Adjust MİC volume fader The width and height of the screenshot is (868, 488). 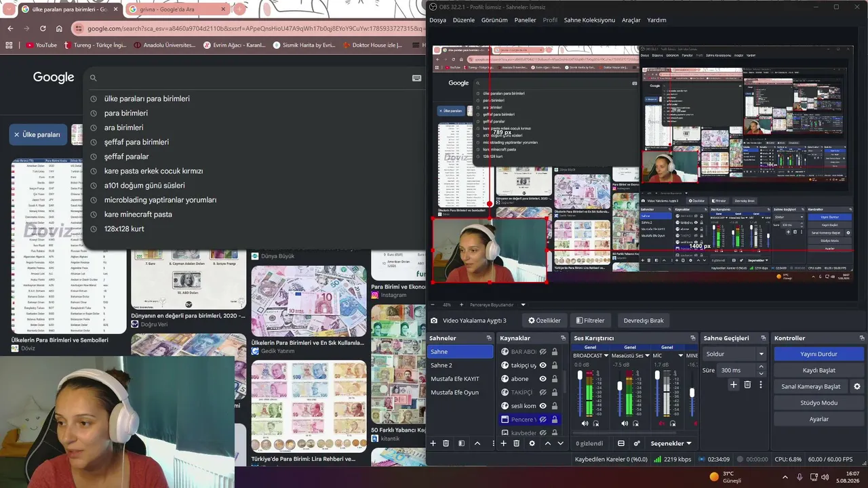[658, 375]
